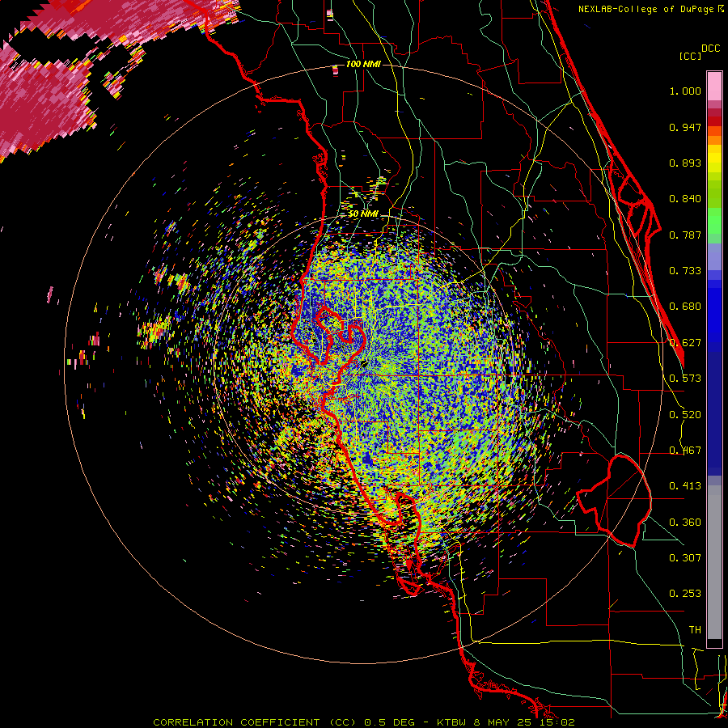Viewport: 728px width, 728px height.
Task: Click the 0.467 color scale value
Action: click(685, 451)
